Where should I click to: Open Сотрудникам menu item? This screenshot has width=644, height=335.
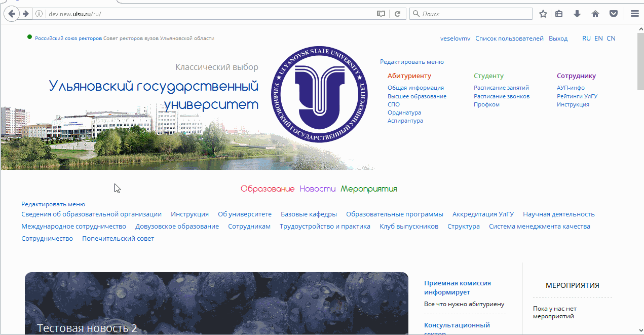(x=249, y=227)
